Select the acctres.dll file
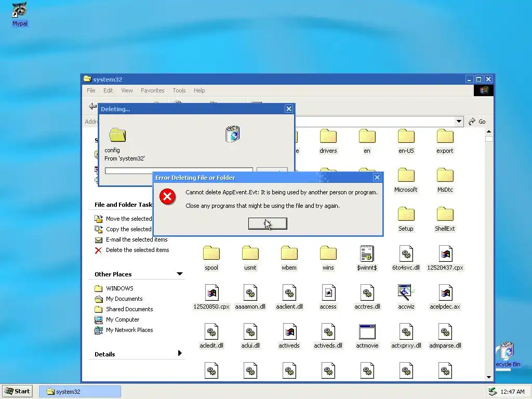This screenshot has height=399, width=532. point(367,298)
